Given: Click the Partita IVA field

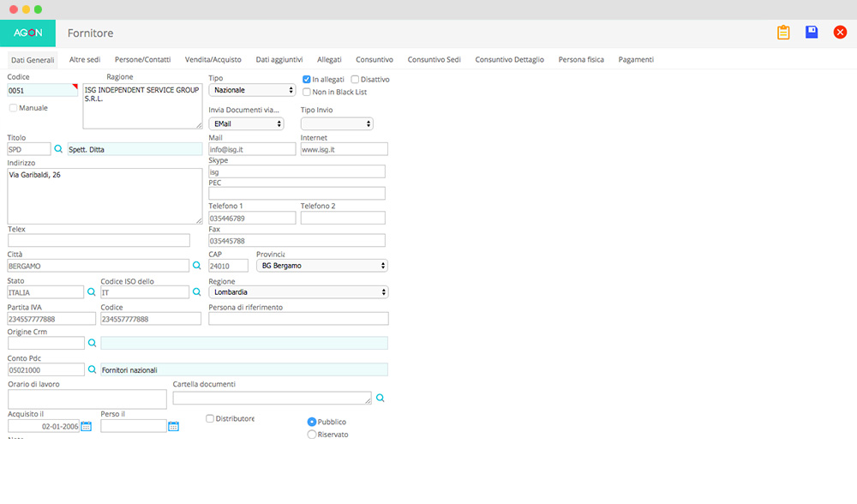Looking at the screenshot, I should 51,319.
